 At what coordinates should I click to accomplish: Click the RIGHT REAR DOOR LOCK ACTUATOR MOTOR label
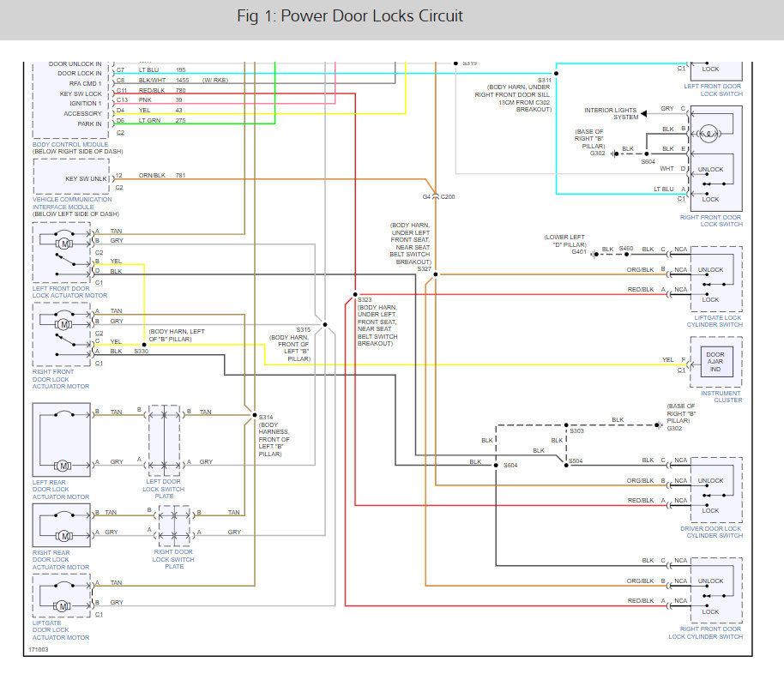tap(61, 560)
